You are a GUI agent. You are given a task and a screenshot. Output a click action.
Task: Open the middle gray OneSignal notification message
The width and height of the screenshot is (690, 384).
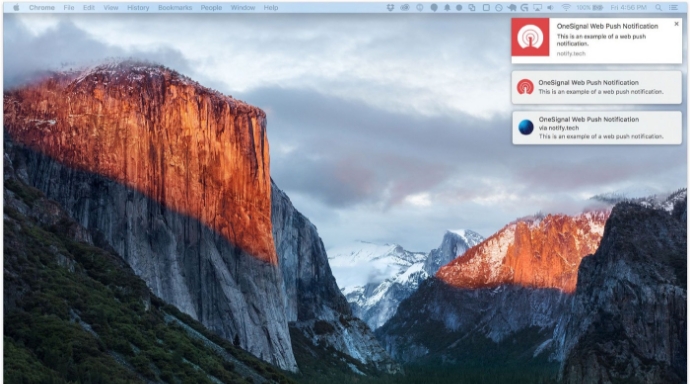(x=601, y=91)
